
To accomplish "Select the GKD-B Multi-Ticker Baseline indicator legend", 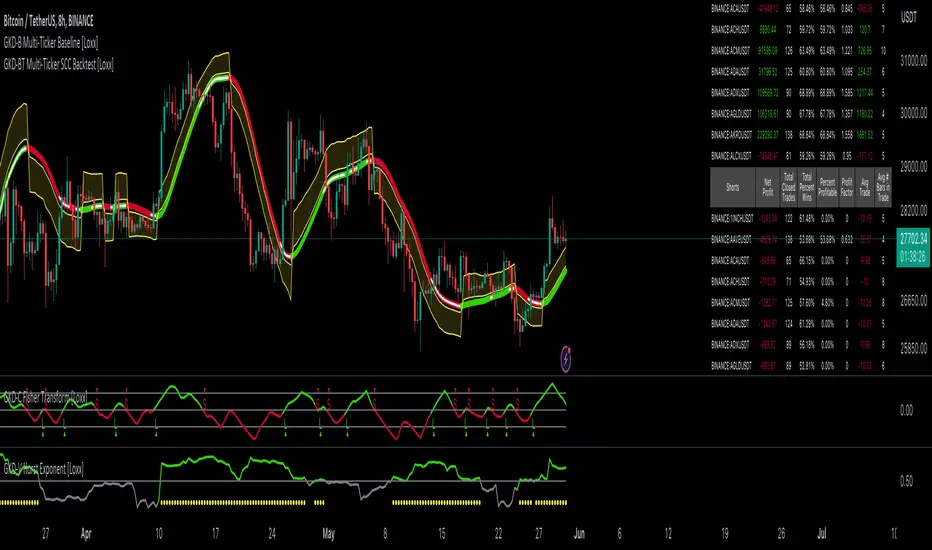I will [x=51, y=43].
